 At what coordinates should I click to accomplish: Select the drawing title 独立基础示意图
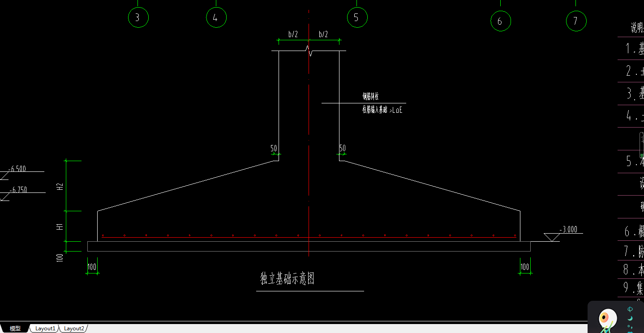pos(288,279)
